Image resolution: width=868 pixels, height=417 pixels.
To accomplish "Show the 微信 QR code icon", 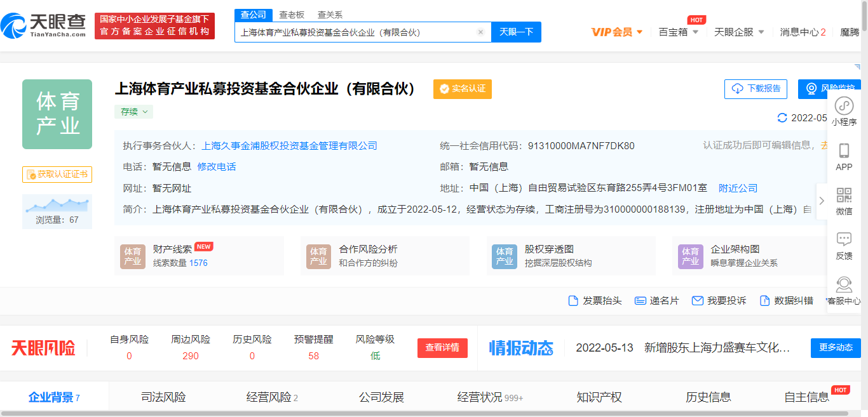I will [844, 195].
